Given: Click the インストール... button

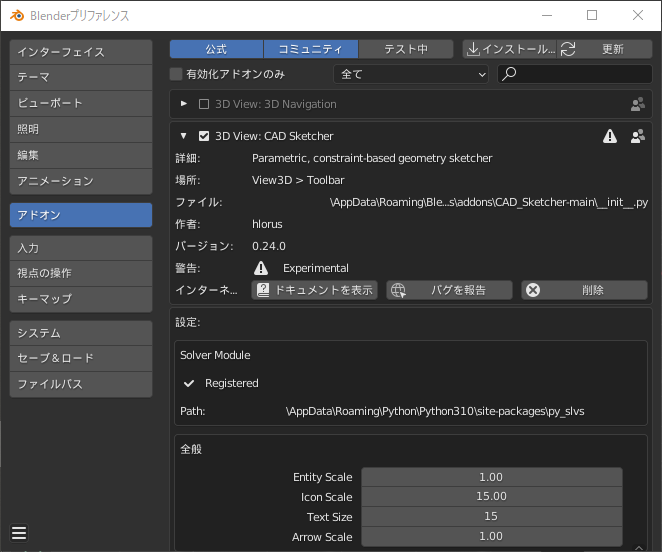Looking at the screenshot, I should pos(510,49).
